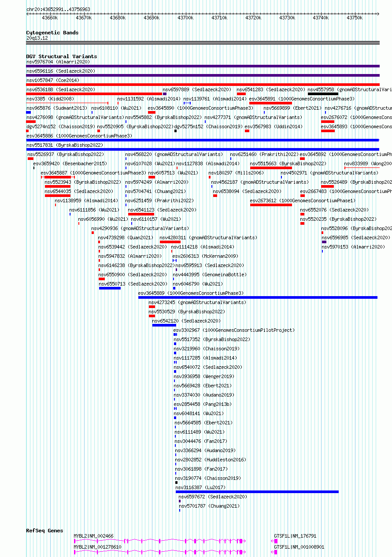Click the nsv6596985 (Sedlazeck2020) label
Viewport: 392px width, 557px height.
pyautogui.click(x=355, y=238)
